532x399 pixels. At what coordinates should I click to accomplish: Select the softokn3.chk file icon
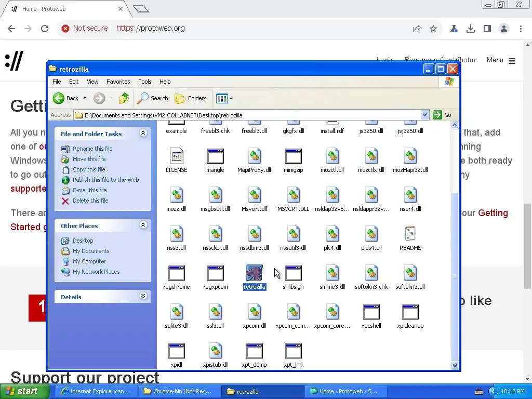click(x=371, y=273)
